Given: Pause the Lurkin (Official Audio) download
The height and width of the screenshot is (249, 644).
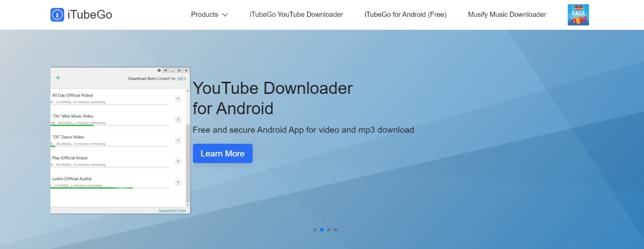Looking at the screenshot, I should click(178, 182).
